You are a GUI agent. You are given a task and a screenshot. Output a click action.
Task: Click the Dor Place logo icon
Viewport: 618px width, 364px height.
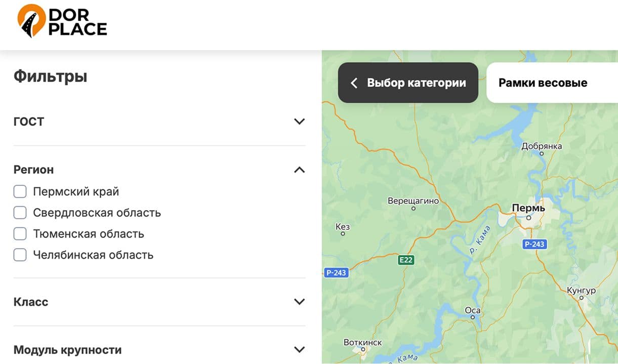(x=31, y=20)
